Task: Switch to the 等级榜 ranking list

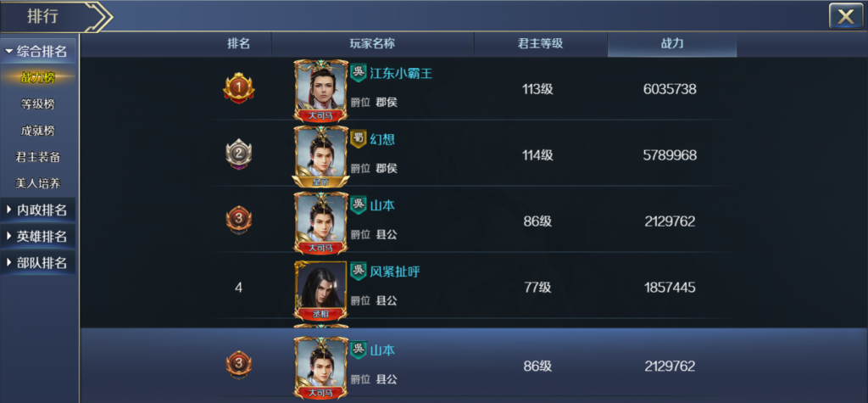Action: (x=37, y=104)
